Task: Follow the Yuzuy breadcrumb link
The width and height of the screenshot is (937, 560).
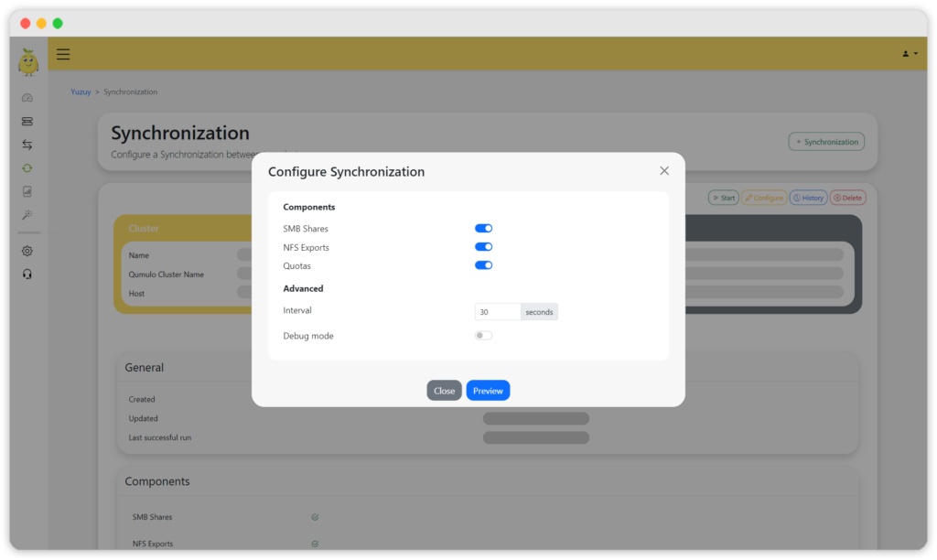Action: (x=81, y=92)
